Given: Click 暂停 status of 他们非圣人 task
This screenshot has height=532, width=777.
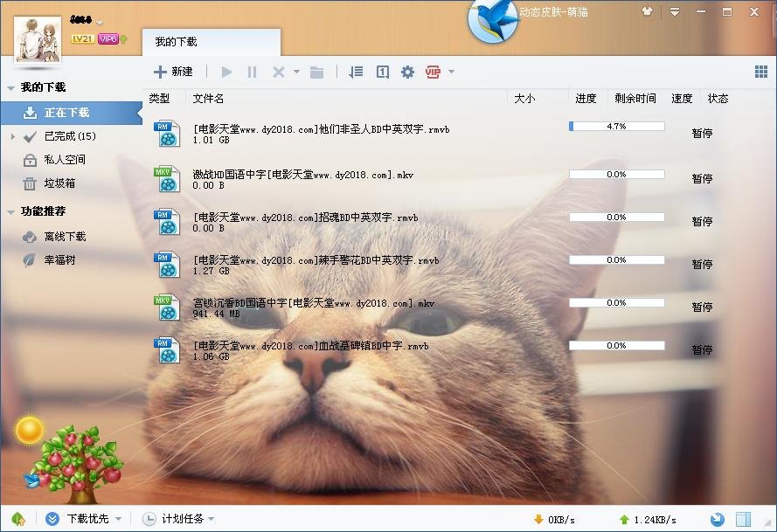Looking at the screenshot, I should (x=702, y=134).
